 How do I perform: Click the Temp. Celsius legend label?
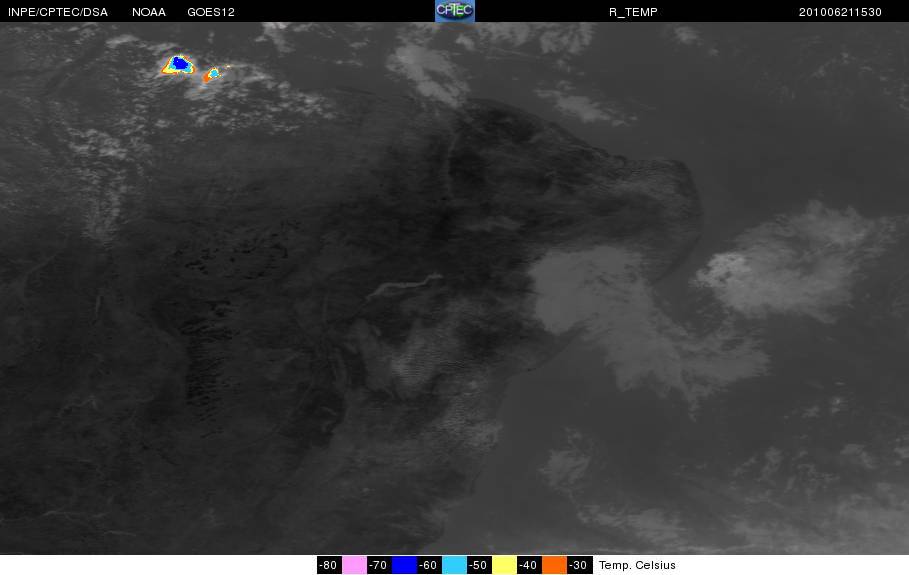(637, 565)
